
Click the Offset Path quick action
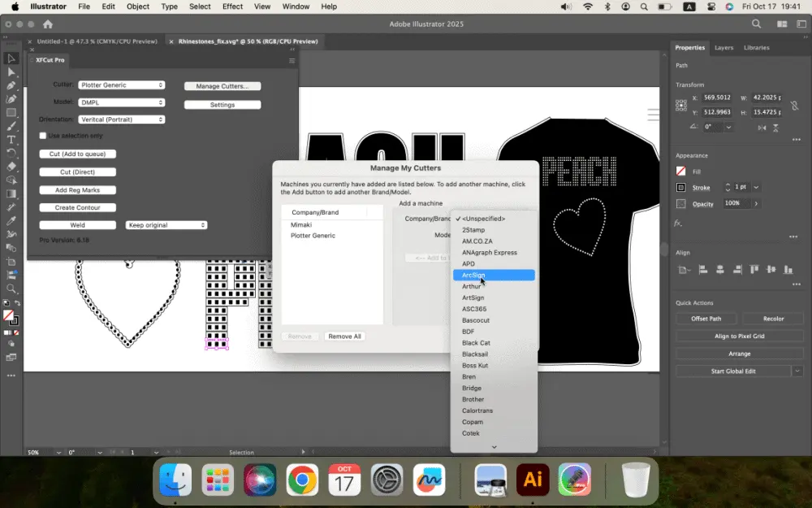point(706,319)
